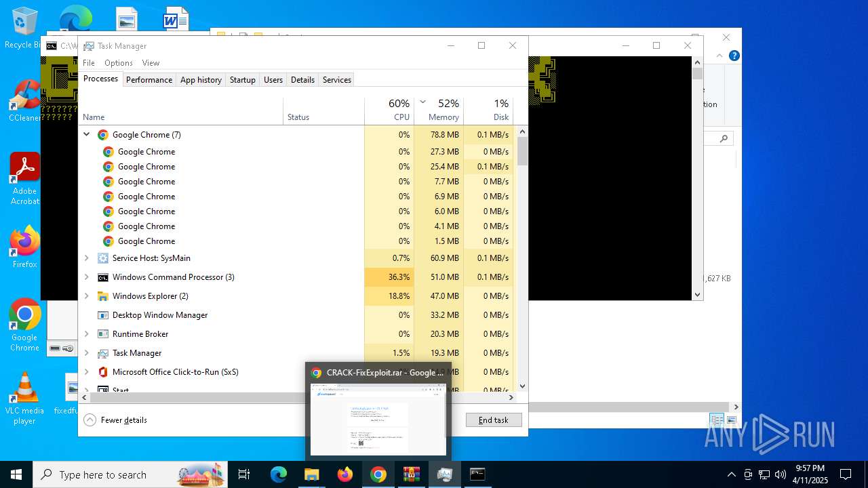Viewport: 868px width, 488px height.
Task: Switch to Command Prompt on the taskbar
Action: [x=477, y=474]
